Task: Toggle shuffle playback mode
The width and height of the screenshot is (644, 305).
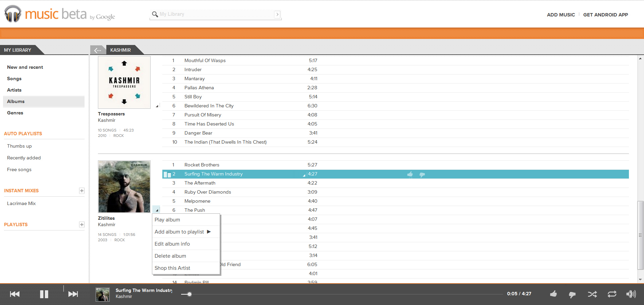Action: pos(592,294)
